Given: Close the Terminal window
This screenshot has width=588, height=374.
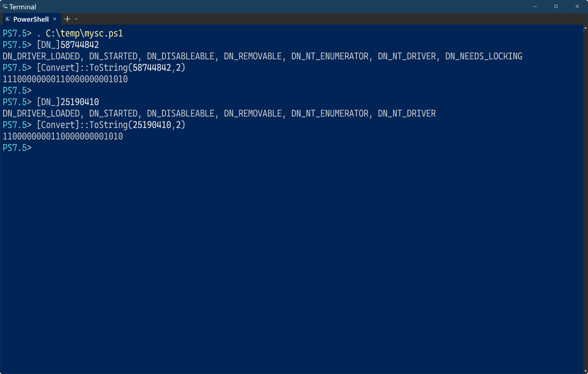Looking at the screenshot, I should 577,6.
